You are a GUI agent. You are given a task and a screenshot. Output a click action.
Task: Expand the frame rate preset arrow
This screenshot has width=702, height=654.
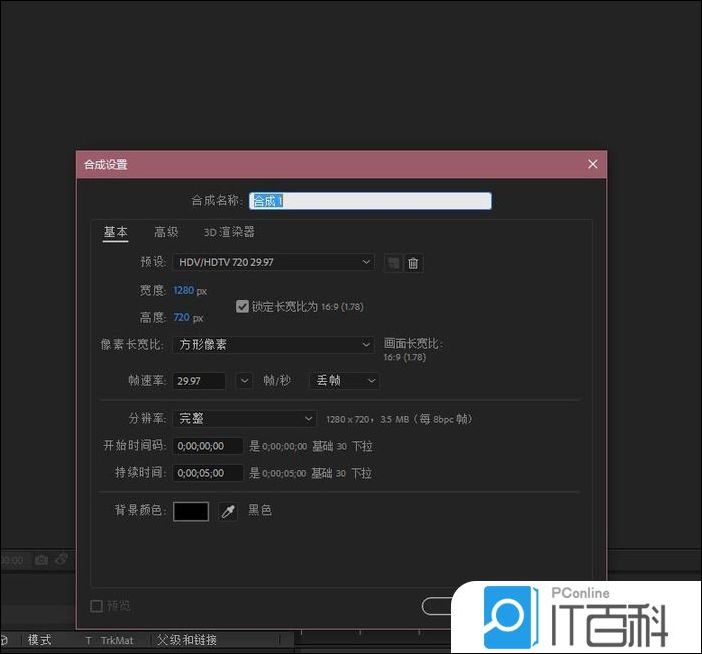tap(244, 381)
